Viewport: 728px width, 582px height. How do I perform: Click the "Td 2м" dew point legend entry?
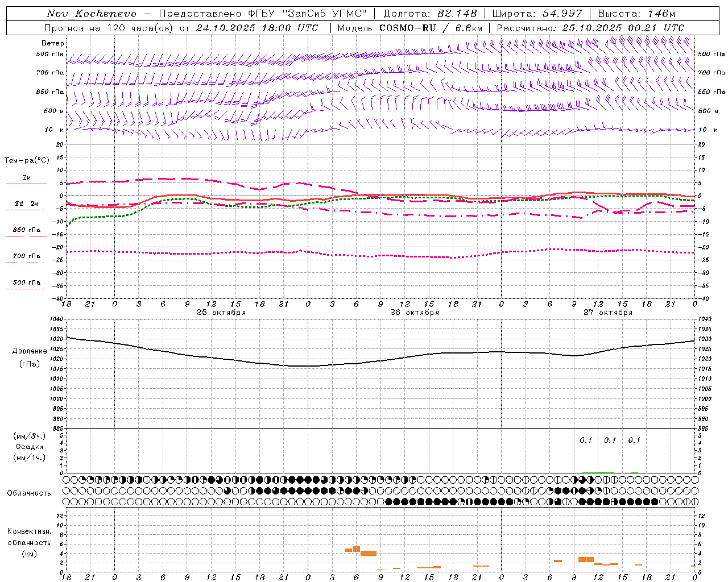pyautogui.click(x=26, y=203)
